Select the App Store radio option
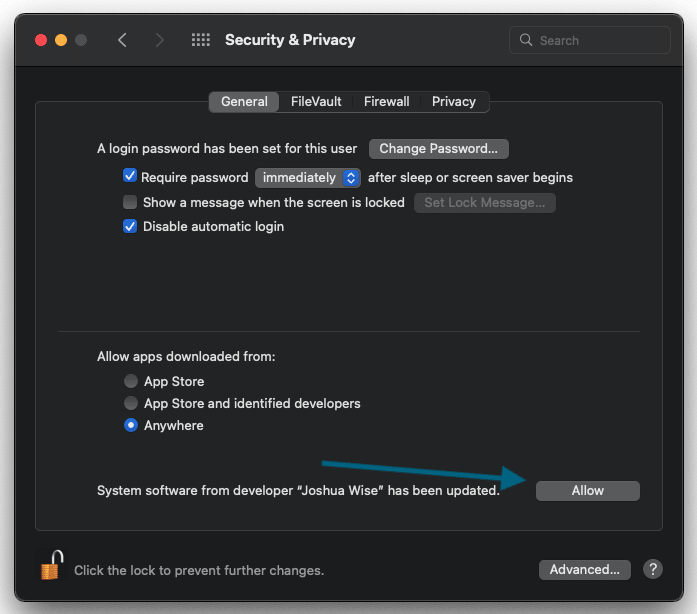The height and width of the screenshot is (614, 697). tap(131, 381)
